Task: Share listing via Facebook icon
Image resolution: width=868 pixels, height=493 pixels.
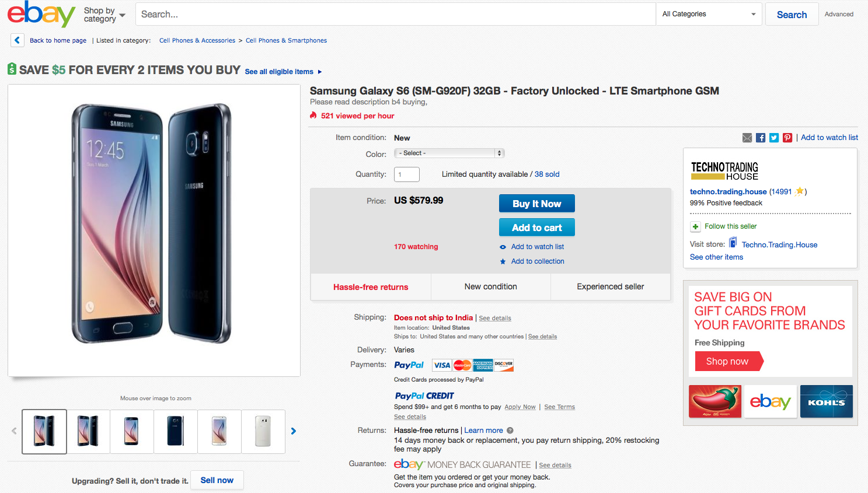Action: pos(761,138)
